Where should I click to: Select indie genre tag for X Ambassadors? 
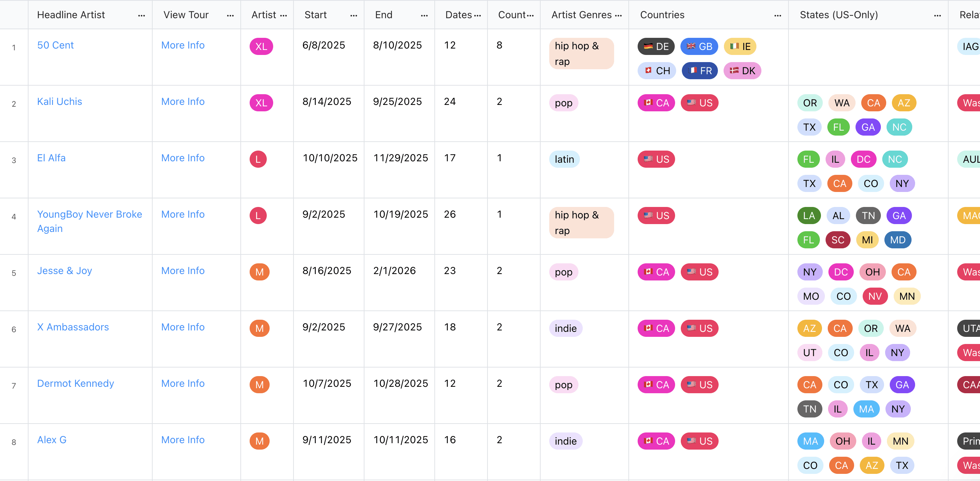(566, 328)
